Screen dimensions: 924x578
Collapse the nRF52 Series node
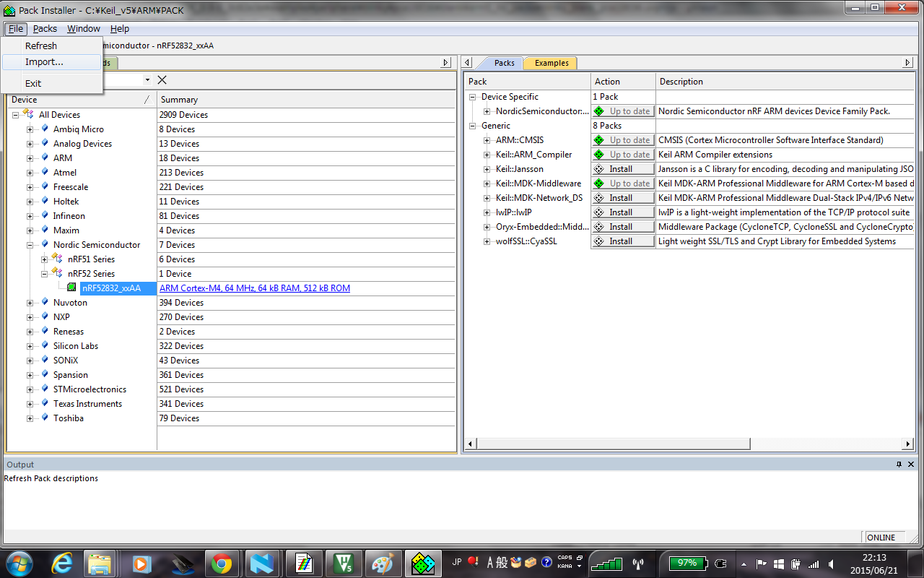pyautogui.click(x=45, y=274)
